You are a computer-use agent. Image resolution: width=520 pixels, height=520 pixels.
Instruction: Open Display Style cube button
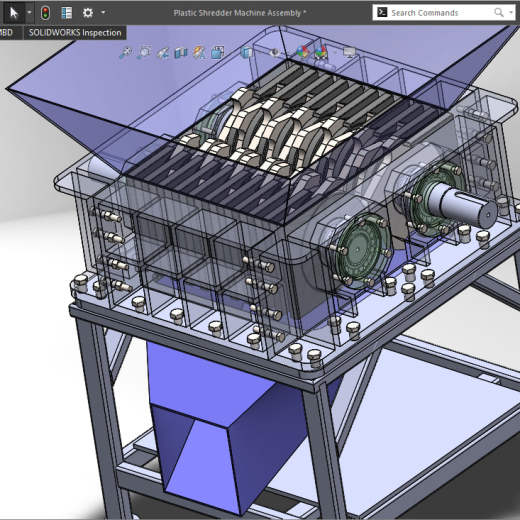click(247, 53)
